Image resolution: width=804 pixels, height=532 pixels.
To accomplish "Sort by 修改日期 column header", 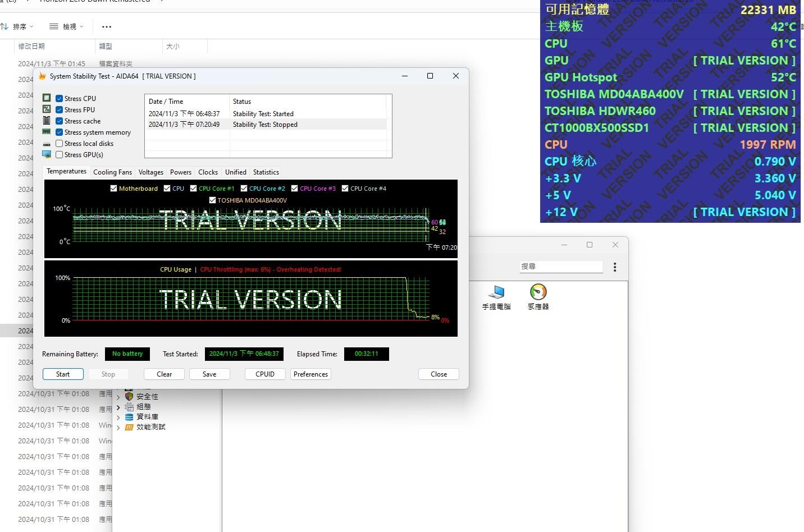I will click(54, 46).
